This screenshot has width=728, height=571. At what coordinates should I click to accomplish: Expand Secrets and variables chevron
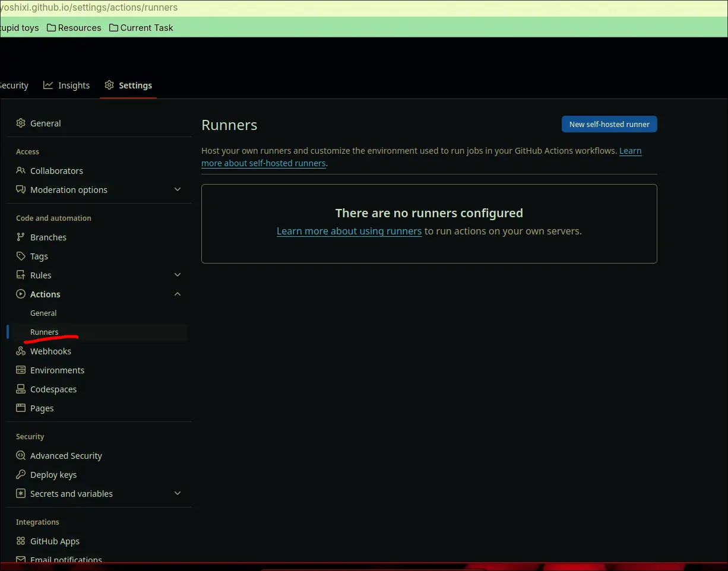coord(178,493)
